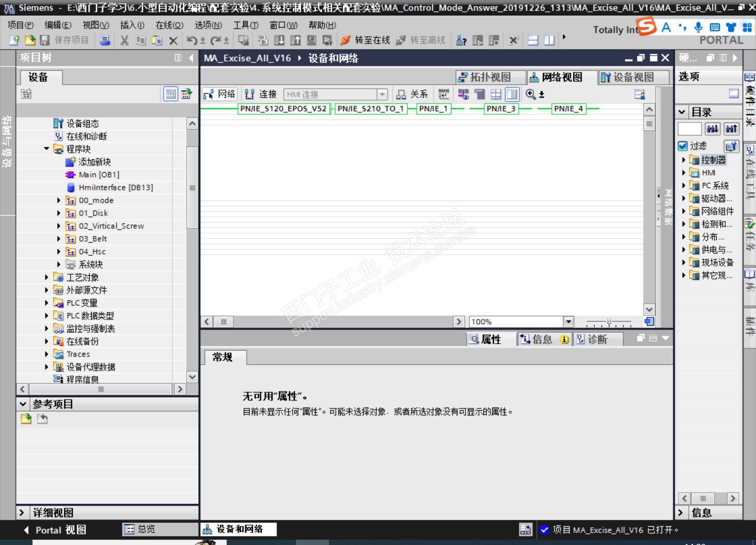The width and height of the screenshot is (756, 545).
Task: Select the PN/IE_S120_EPOS_V52 network label
Action: (x=283, y=108)
